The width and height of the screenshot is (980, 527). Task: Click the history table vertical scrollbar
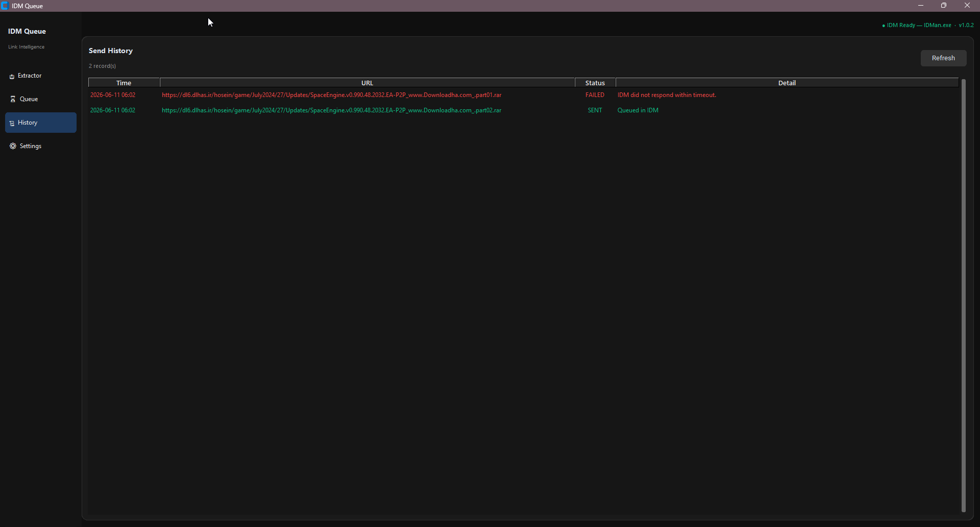click(963, 295)
